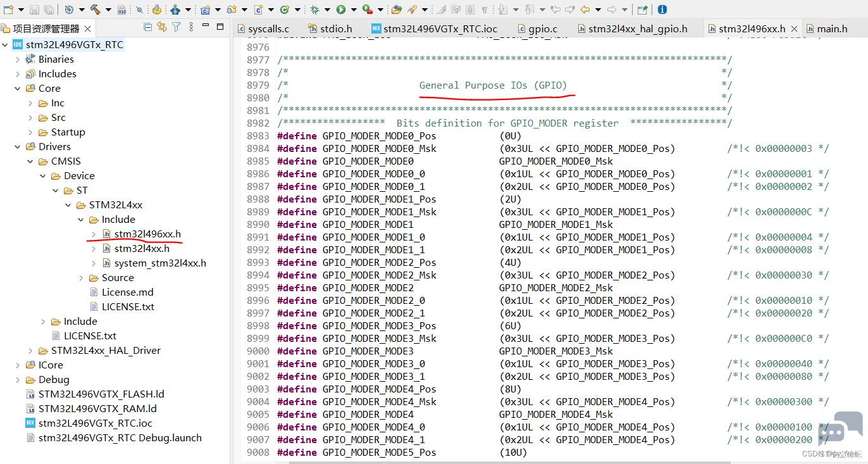
Task: Select STM32L496VGTX_RAM.ld linker script
Action: [97, 408]
